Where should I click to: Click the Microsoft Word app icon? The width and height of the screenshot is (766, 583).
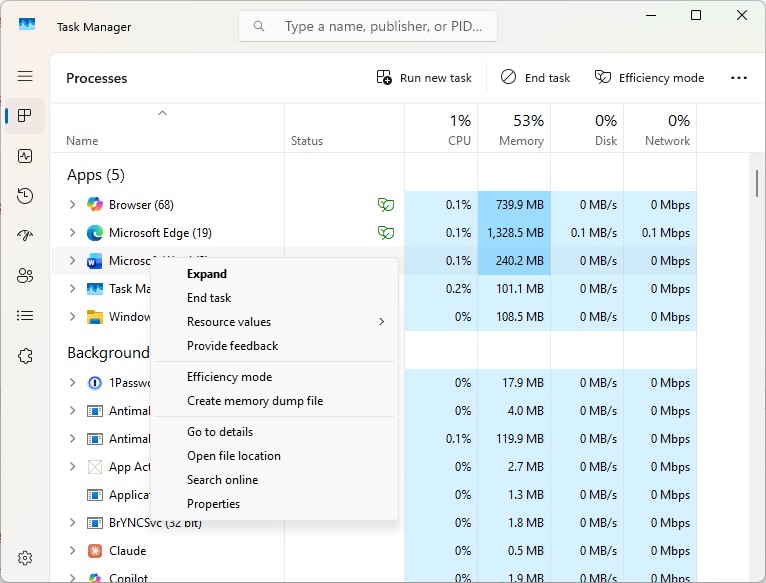point(95,261)
